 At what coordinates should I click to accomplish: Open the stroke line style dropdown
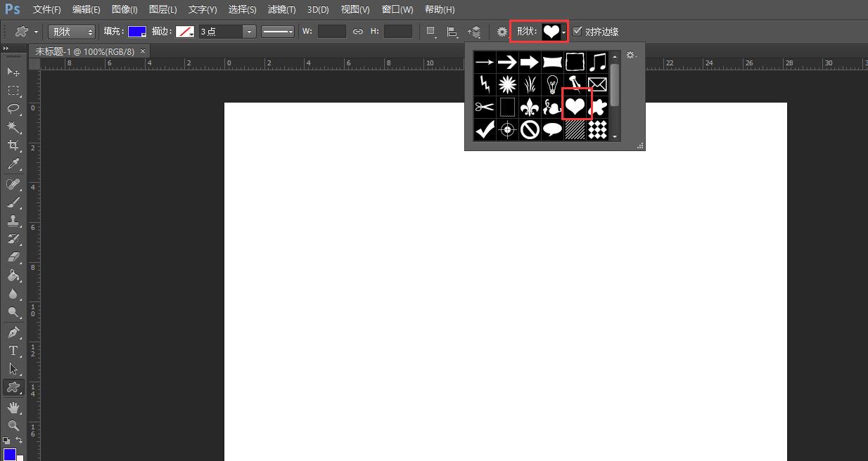[278, 32]
